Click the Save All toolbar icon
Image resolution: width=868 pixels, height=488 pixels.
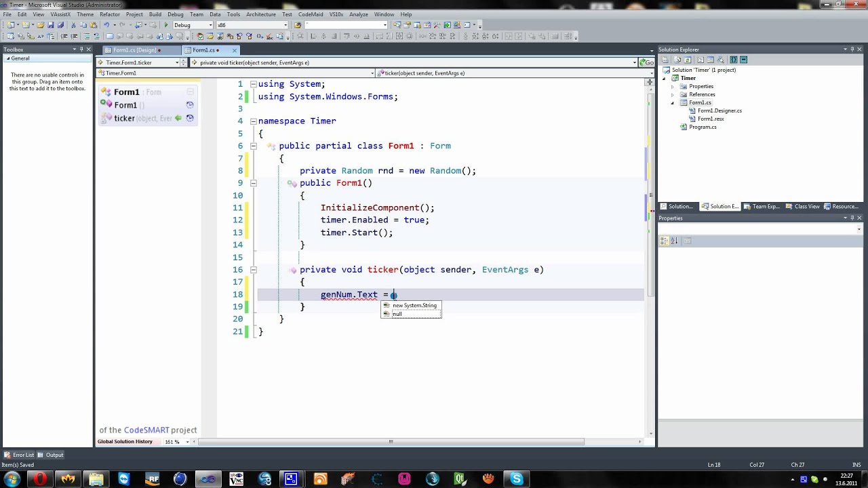(x=60, y=25)
